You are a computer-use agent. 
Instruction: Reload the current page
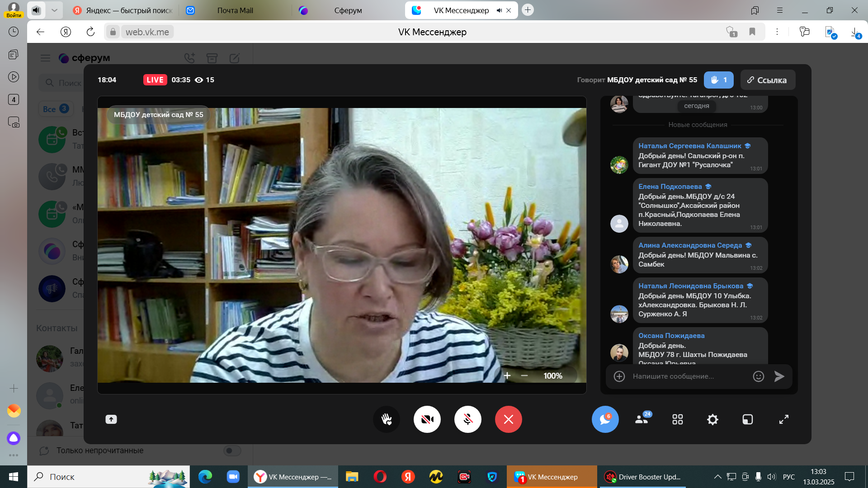[x=90, y=32]
